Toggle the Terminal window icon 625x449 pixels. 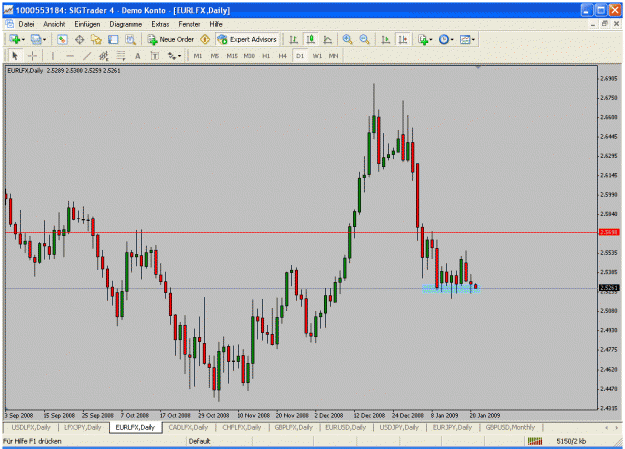click(x=113, y=39)
